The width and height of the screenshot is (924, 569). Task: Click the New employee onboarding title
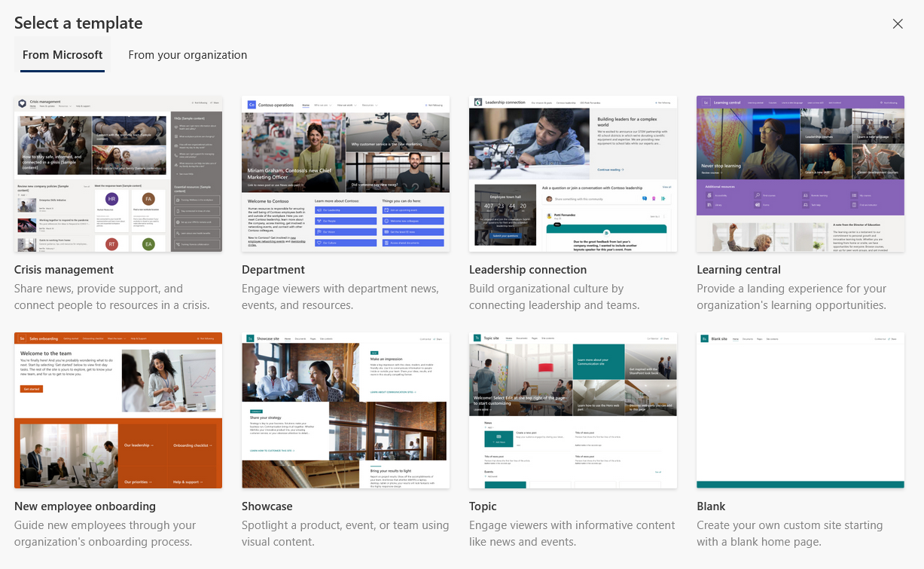pyautogui.click(x=85, y=506)
